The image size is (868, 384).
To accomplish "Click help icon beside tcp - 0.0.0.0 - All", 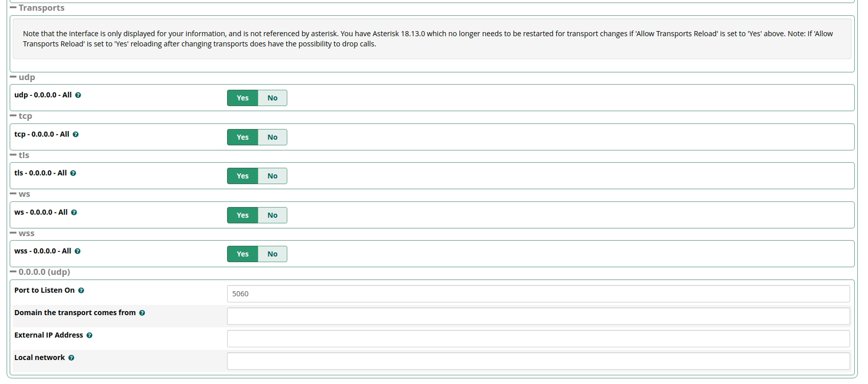I will (76, 135).
